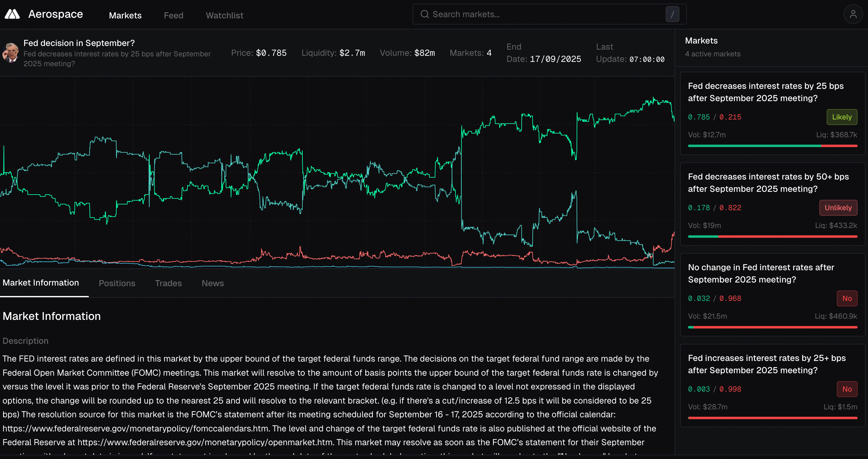
Task: Switch to the Trades tab
Action: click(168, 283)
